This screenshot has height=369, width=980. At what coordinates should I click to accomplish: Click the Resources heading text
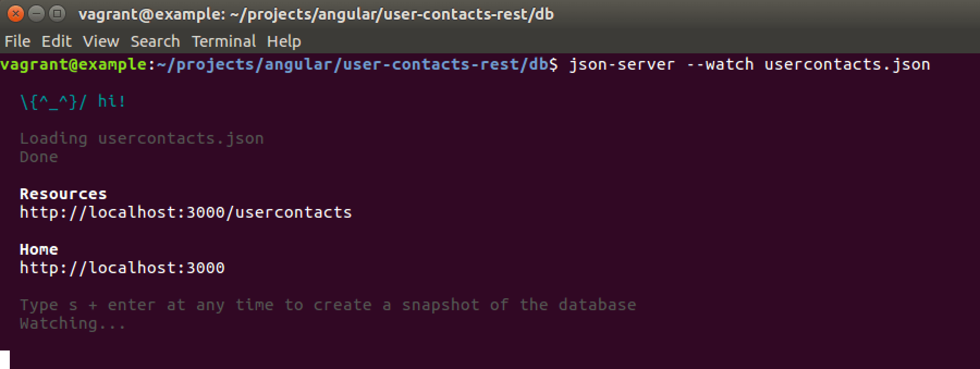(63, 193)
